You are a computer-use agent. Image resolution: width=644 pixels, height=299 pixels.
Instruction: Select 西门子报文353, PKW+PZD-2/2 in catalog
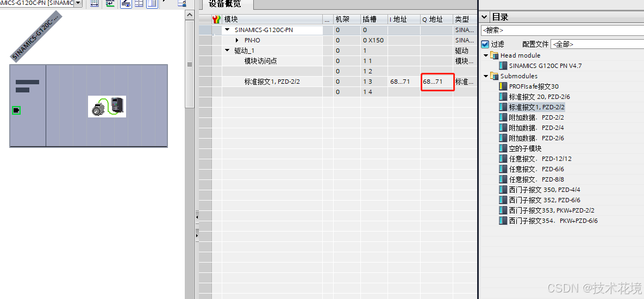tap(552, 210)
